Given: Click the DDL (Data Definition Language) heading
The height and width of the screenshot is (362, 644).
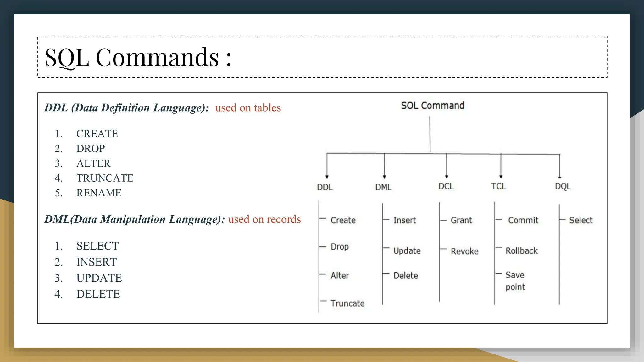Looking at the screenshot, I should tap(126, 108).
